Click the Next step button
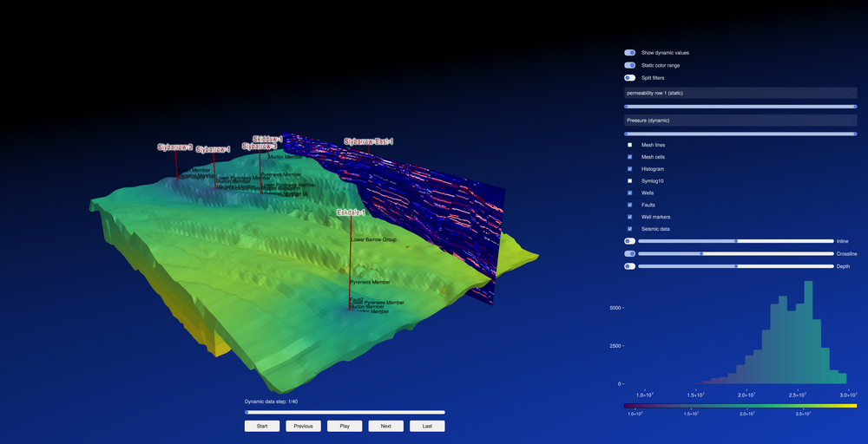The height and width of the screenshot is (444, 868). point(386,427)
